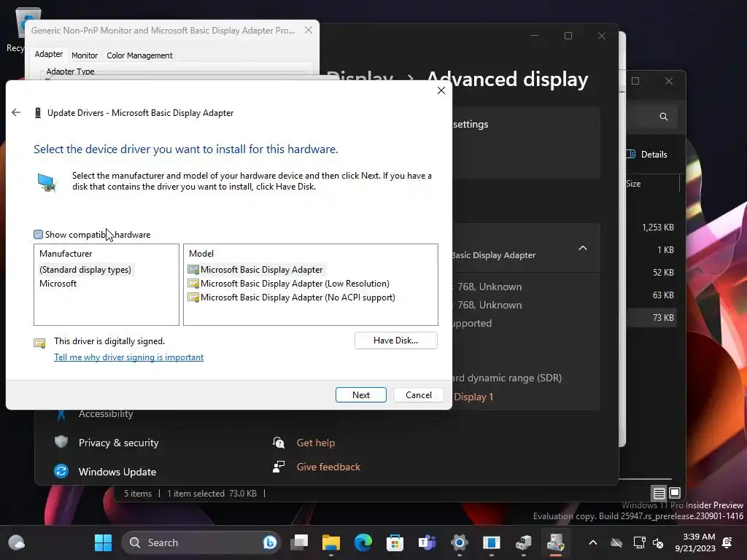Viewport: 747px width, 560px height.
Task: Switch to the Color Management tab
Action: pos(139,55)
